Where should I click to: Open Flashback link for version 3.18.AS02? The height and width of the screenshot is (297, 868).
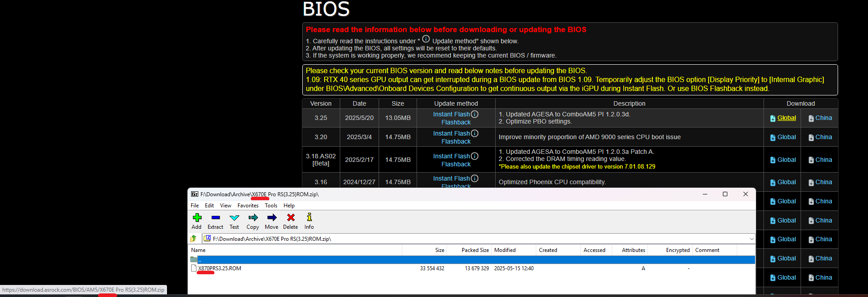coord(456,164)
